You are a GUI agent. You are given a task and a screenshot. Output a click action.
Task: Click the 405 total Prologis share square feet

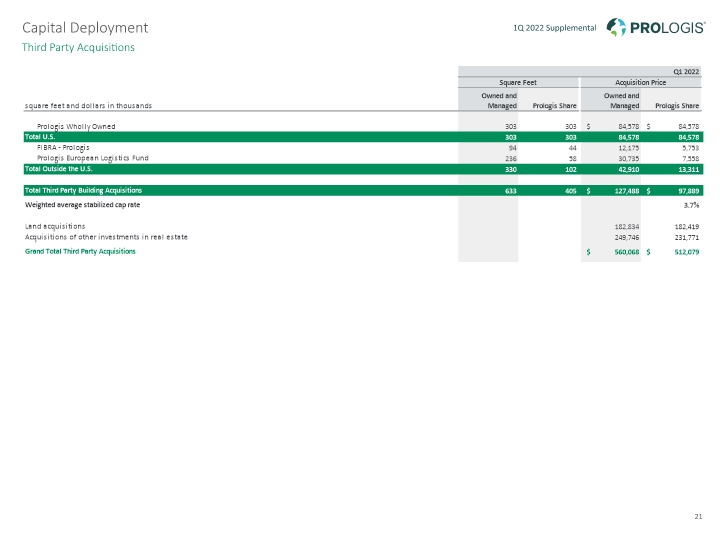point(570,191)
